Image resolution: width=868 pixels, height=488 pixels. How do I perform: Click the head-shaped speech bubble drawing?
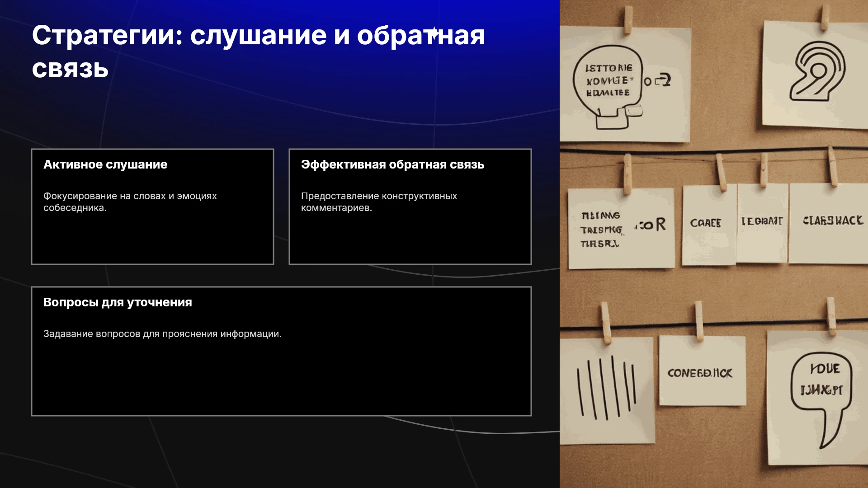click(608, 87)
